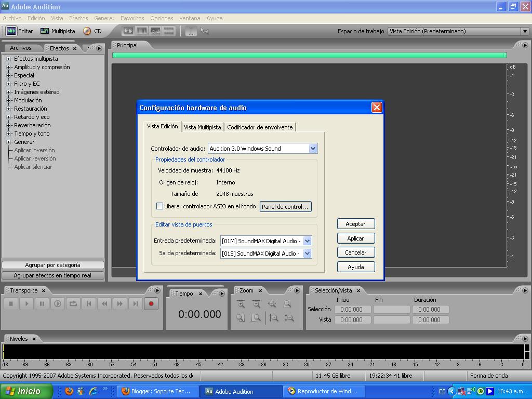Open Principal panel options arrow
This screenshot has width=532, height=399.
[x=525, y=45]
